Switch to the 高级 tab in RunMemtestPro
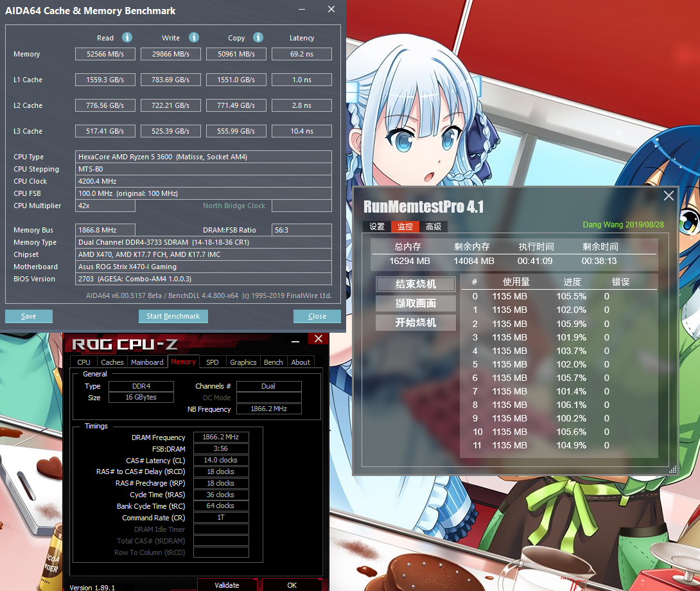Screen dimensions: 700x591 [x=433, y=226]
